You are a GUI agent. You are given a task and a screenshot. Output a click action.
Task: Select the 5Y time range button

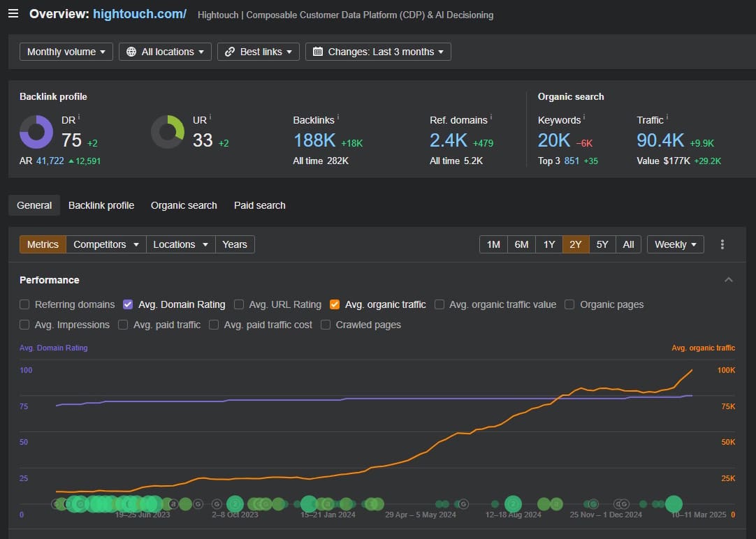click(602, 244)
